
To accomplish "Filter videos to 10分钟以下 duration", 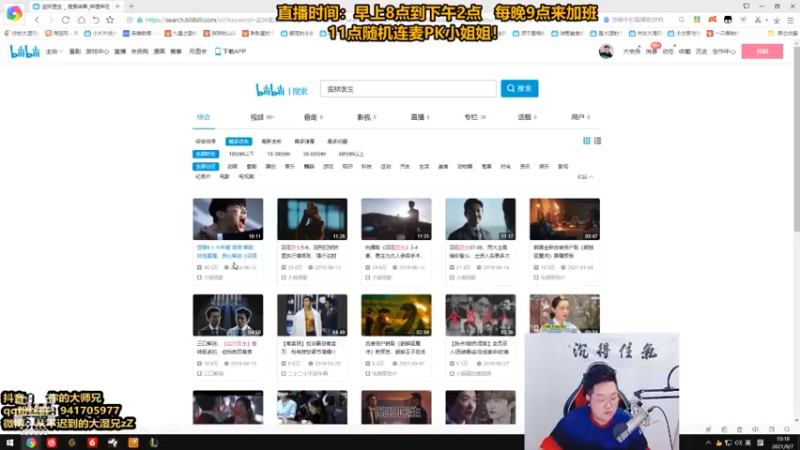I will click(241, 154).
